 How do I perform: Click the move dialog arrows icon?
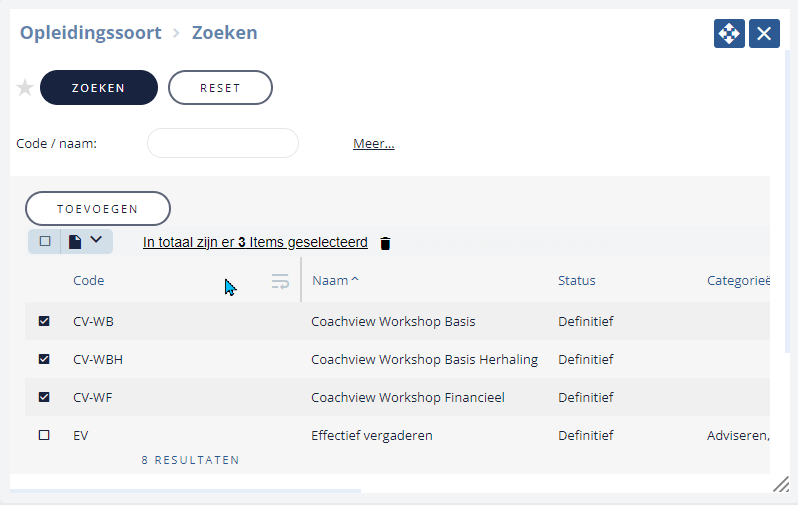(729, 34)
